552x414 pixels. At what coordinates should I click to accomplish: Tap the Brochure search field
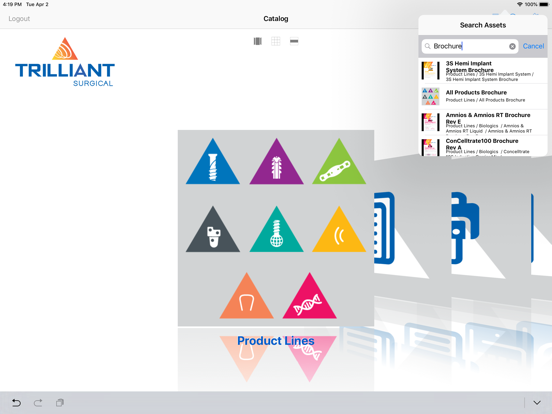coord(470,46)
